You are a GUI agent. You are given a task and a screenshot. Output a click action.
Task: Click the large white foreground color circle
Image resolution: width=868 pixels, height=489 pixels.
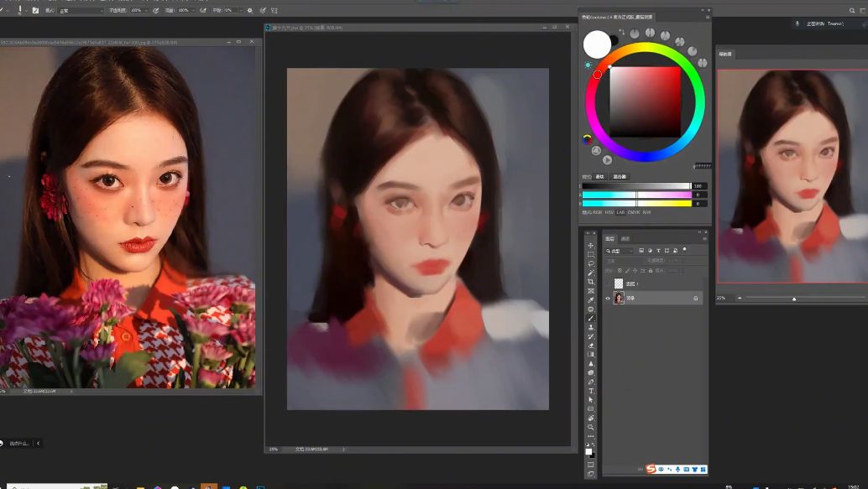click(x=597, y=44)
